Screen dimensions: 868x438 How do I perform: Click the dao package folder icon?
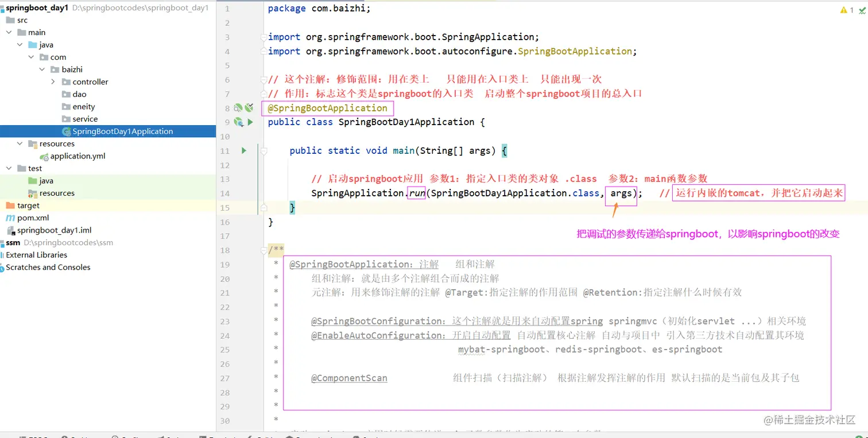coord(66,94)
